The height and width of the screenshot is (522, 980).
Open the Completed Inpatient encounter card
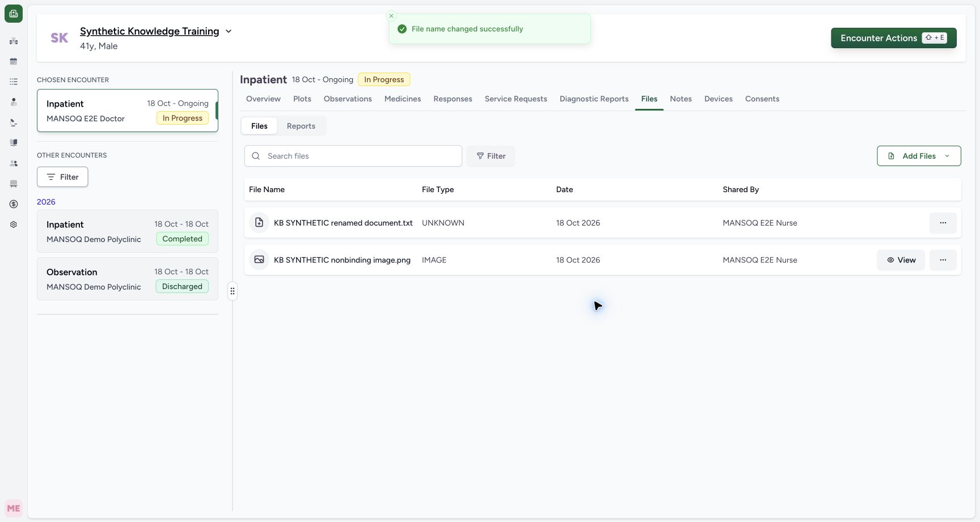(x=128, y=231)
